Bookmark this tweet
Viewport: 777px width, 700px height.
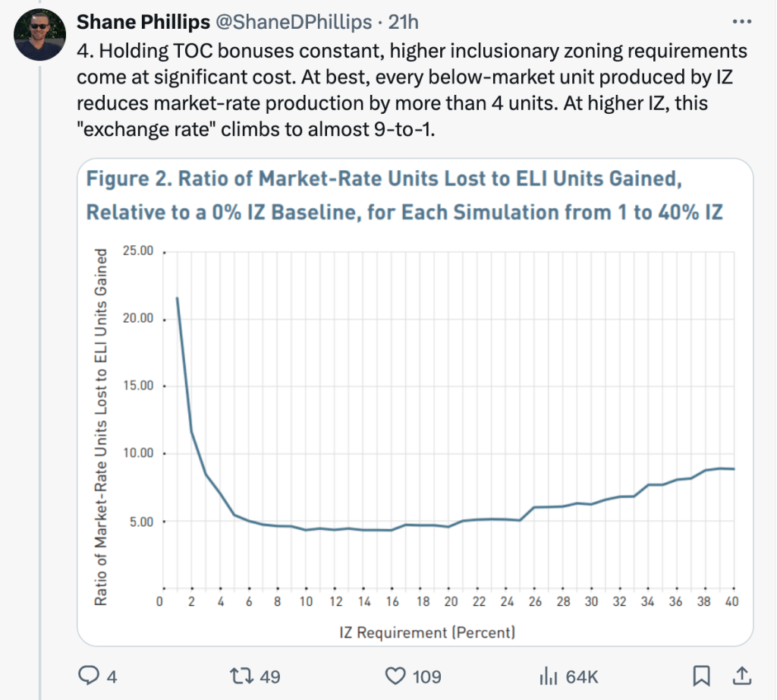click(703, 674)
